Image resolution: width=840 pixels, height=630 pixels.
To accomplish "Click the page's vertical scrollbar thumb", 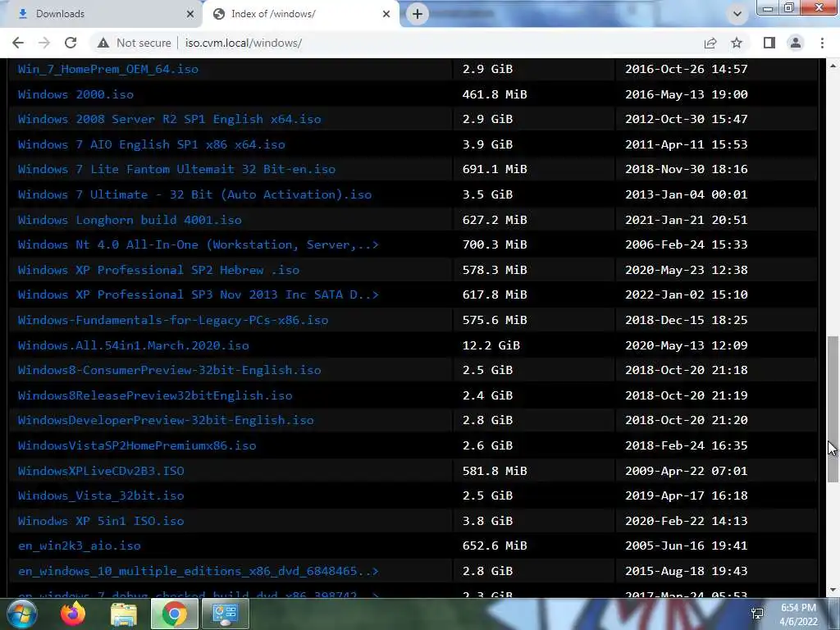I will [833, 409].
